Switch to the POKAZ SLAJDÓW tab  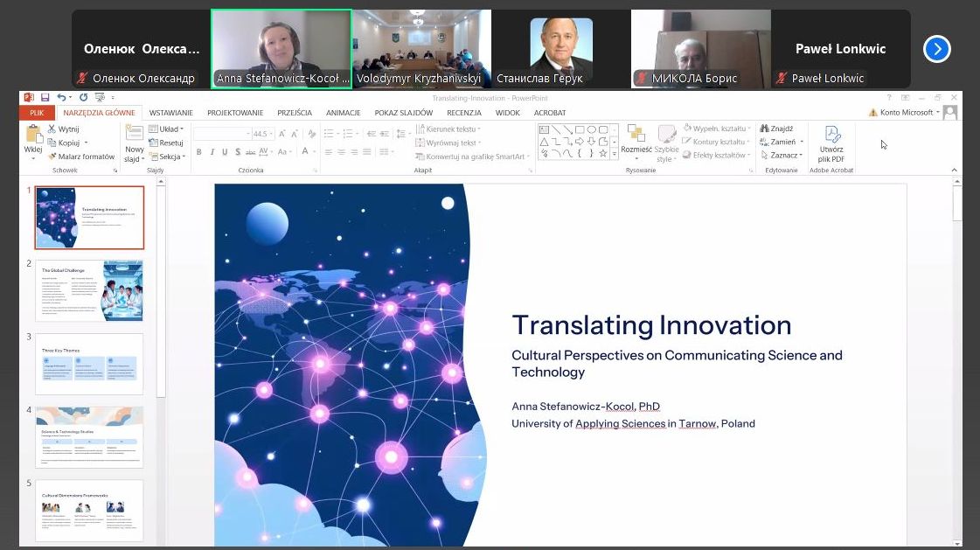pos(403,113)
